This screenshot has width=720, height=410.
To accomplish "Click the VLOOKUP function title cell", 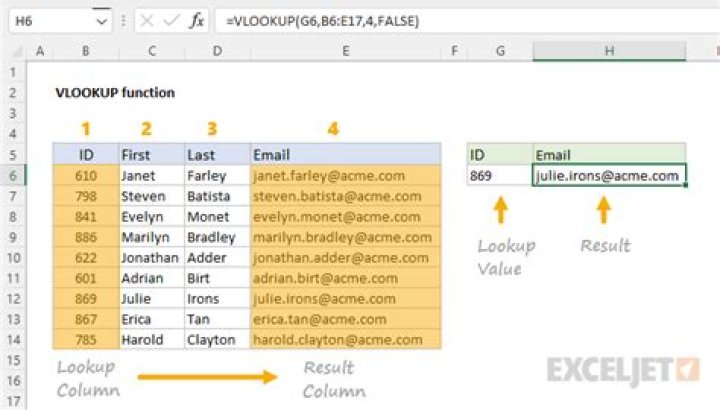I will coord(115,93).
